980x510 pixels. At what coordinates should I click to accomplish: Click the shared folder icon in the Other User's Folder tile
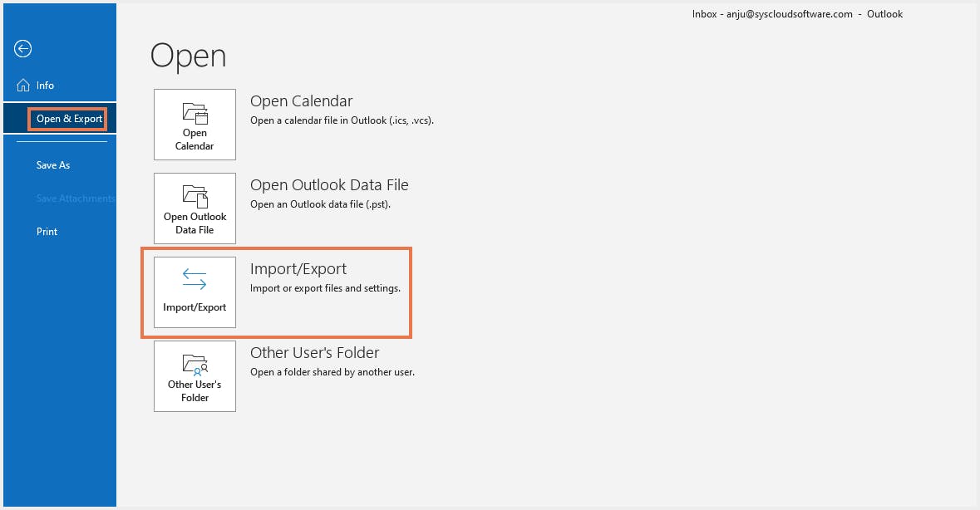[195, 364]
